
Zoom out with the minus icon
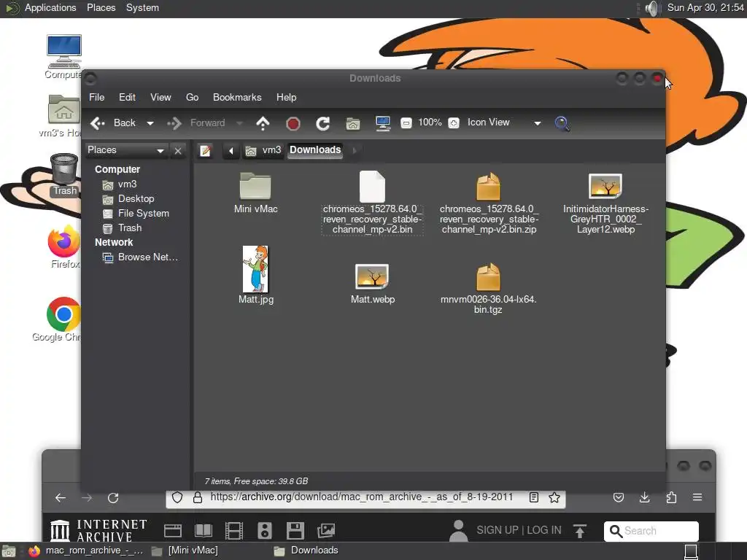pyautogui.click(x=406, y=123)
